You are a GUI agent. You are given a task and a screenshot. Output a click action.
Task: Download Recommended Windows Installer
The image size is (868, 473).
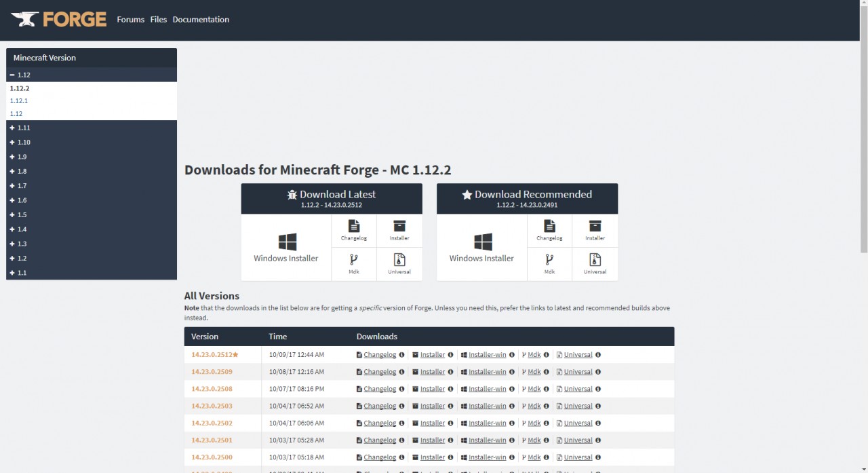[x=481, y=248]
